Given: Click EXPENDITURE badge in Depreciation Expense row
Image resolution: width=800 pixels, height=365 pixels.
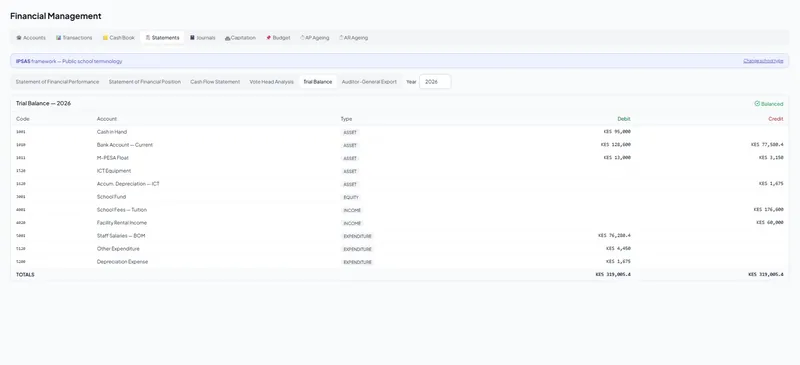Looking at the screenshot, I should 357,262.
